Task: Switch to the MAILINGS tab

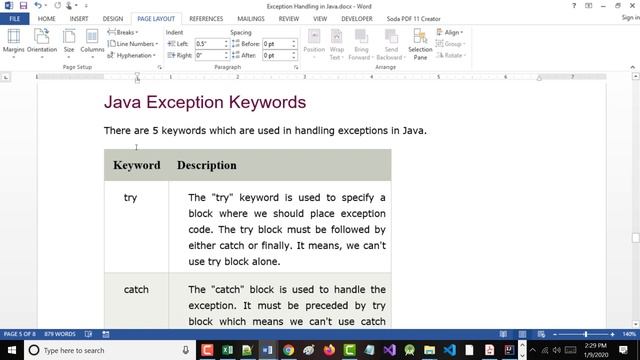Action: pyautogui.click(x=251, y=19)
